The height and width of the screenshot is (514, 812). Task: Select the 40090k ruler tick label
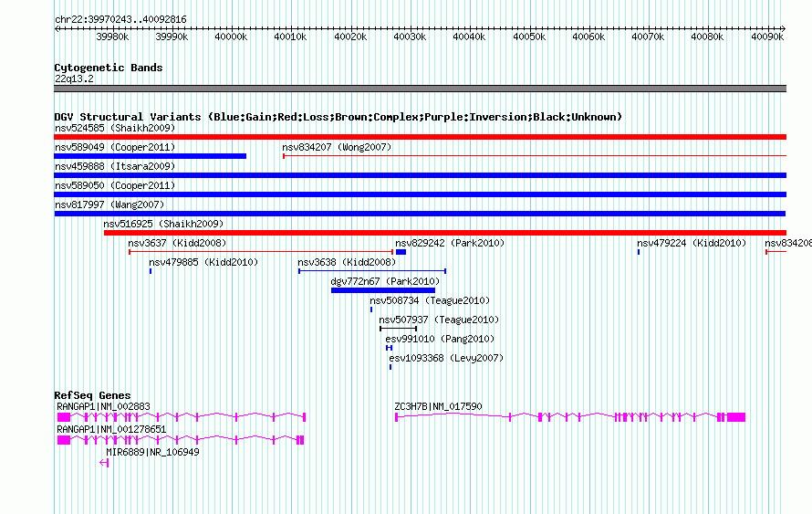(767, 37)
